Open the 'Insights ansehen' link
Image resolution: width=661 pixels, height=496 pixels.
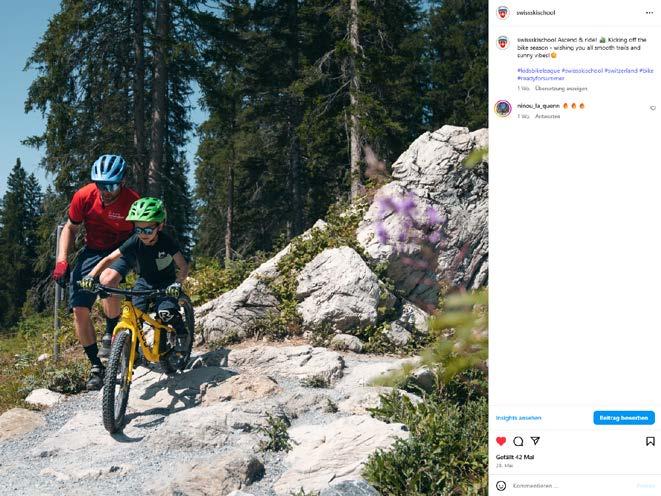[x=519, y=418]
